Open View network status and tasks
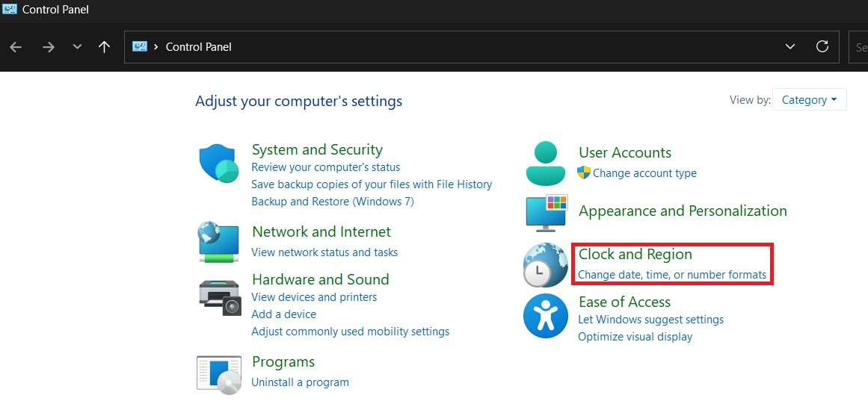This screenshot has height=401, width=868. click(x=324, y=252)
